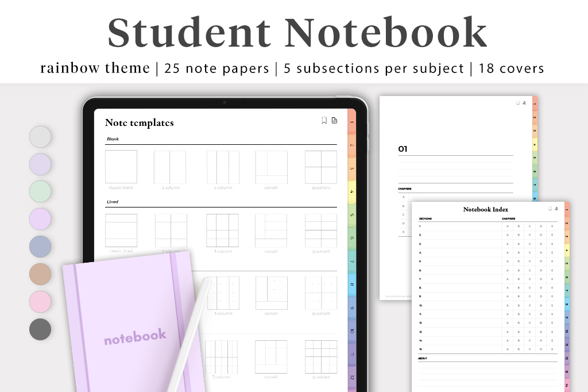588x392 pixels.
Task: Select the blank quadrant template
Action: [321, 167]
